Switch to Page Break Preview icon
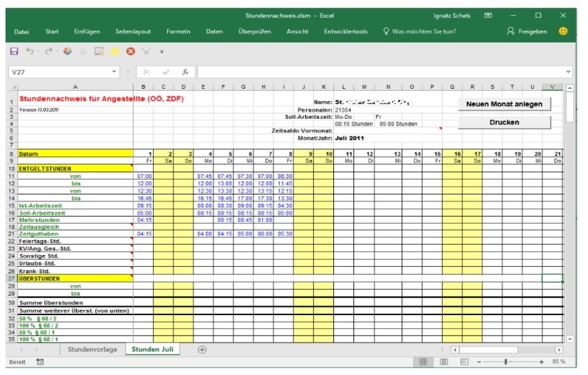The image size is (588, 375). (x=464, y=362)
